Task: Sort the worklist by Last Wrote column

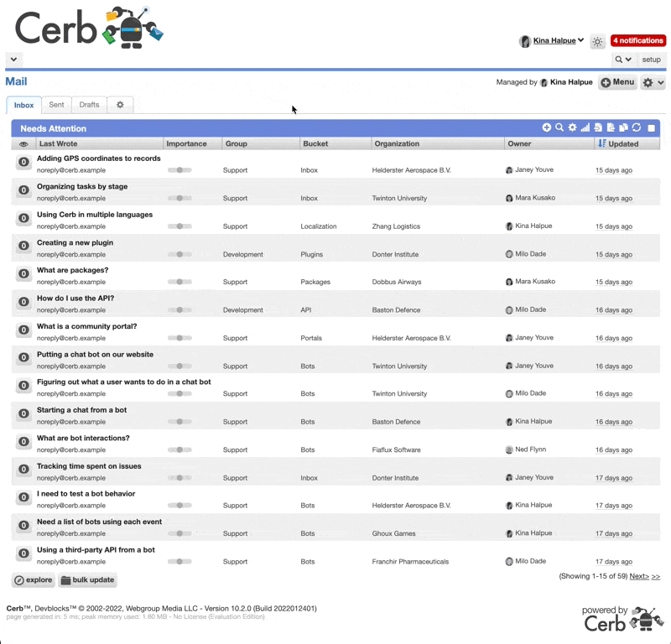Action: click(x=58, y=143)
